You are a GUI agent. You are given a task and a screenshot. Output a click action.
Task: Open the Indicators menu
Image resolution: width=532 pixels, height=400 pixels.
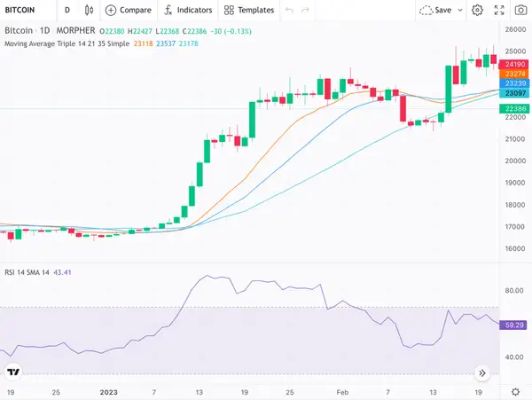pos(188,10)
